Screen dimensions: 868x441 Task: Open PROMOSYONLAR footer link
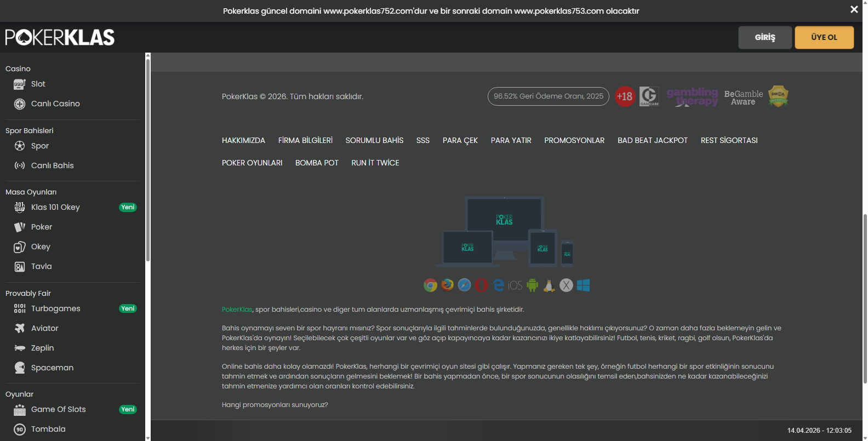574,140
